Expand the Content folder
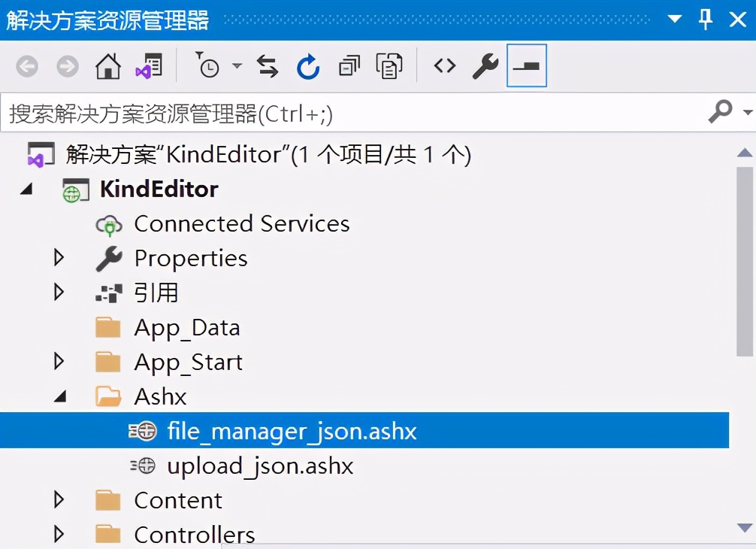The height and width of the screenshot is (549, 756). point(59,500)
